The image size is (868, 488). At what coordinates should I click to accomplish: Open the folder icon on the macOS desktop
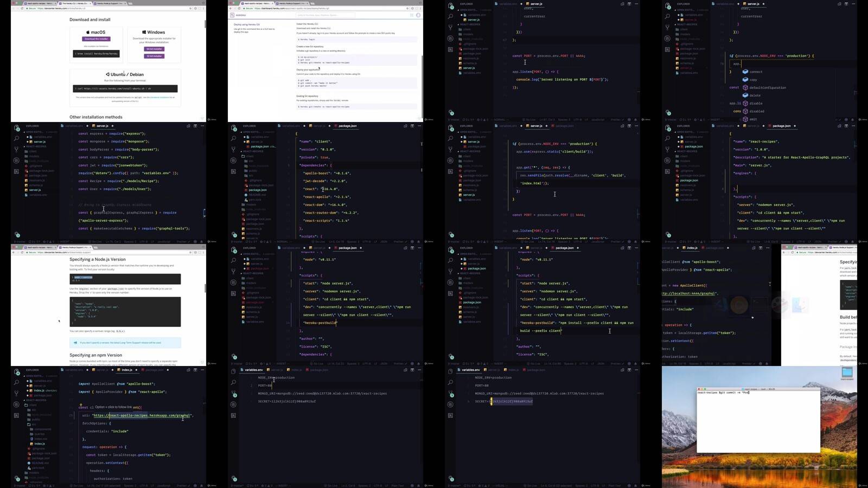click(x=847, y=373)
